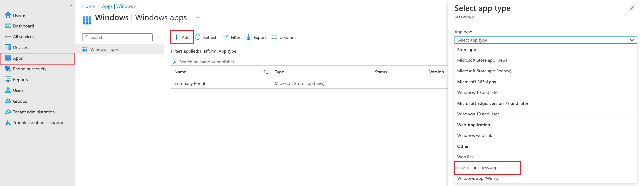Open Apps | Windows breadcrumb link
The height and width of the screenshot is (186, 644).
click(x=119, y=6)
